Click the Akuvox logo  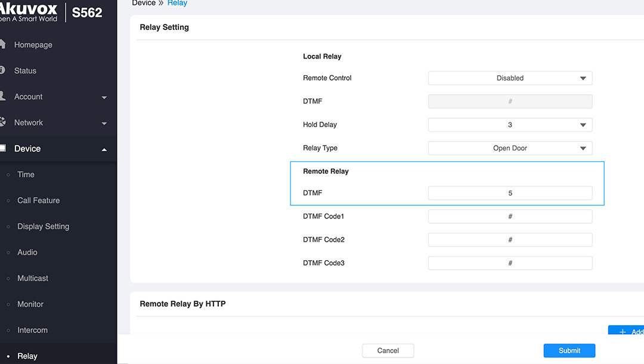(x=29, y=12)
